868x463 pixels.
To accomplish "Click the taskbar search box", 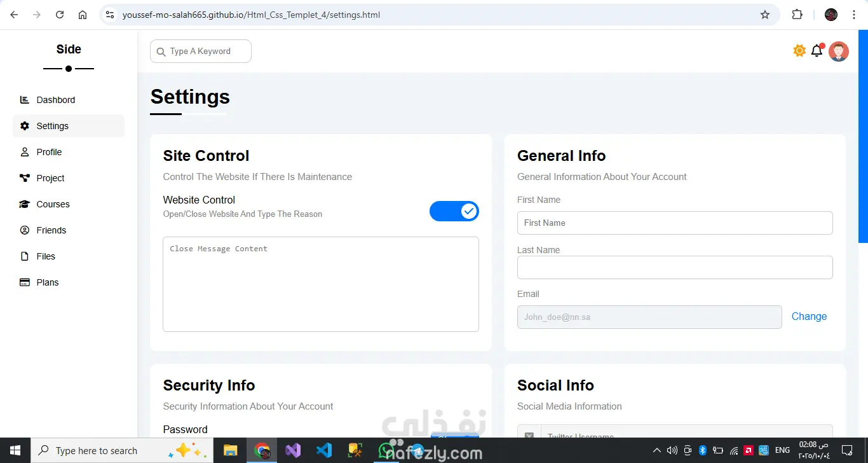I will 121,450.
